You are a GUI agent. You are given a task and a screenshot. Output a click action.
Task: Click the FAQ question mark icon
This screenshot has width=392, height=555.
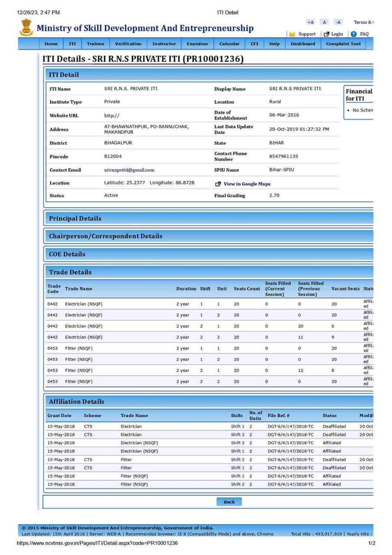[x=354, y=34]
